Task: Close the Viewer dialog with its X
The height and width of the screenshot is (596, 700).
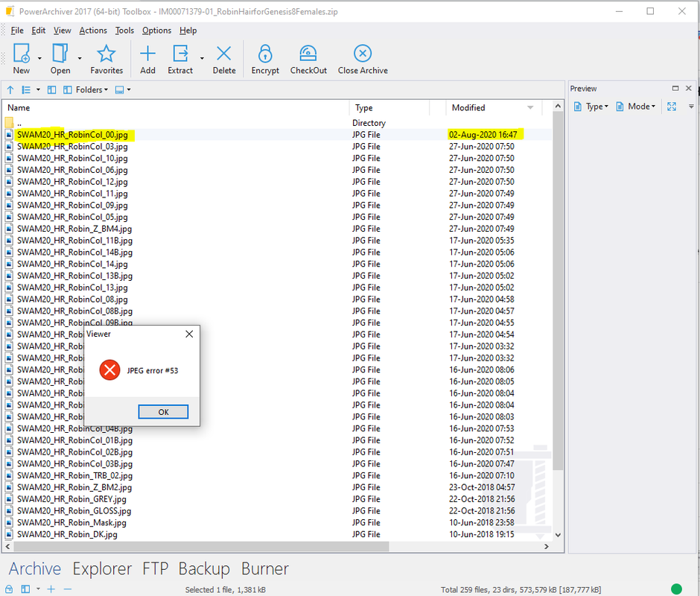Action: (189, 335)
